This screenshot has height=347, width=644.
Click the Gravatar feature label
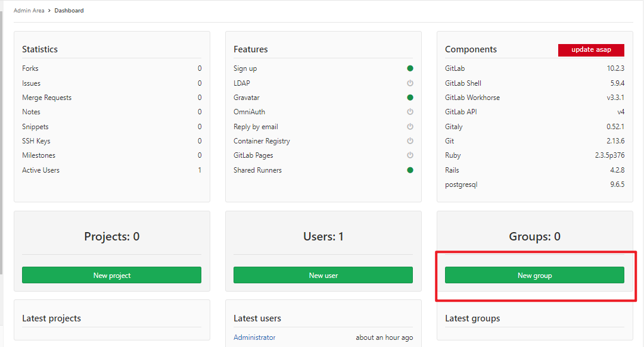click(247, 98)
